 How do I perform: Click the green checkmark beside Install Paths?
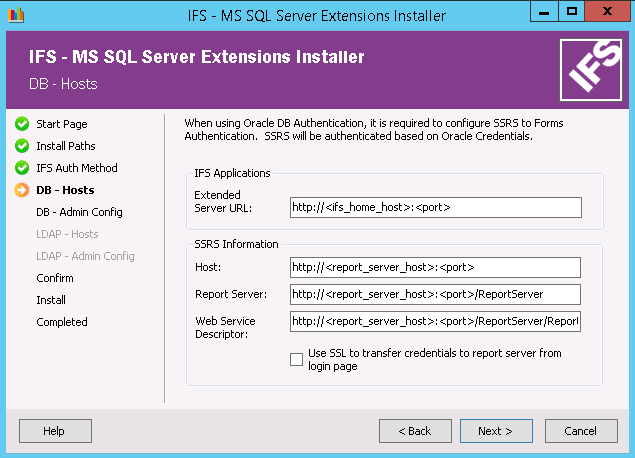pyautogui.click(x=22, y=146)
